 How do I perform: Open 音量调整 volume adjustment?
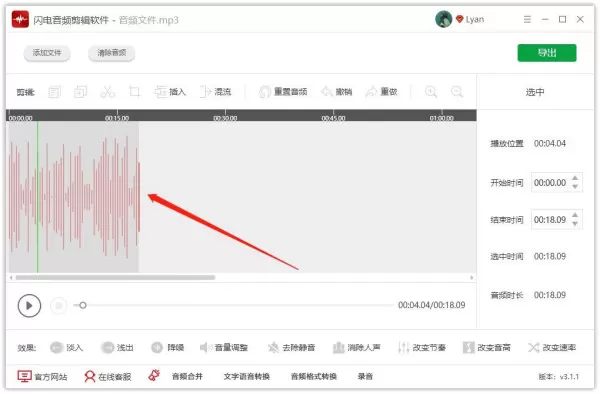coord(224,347)
